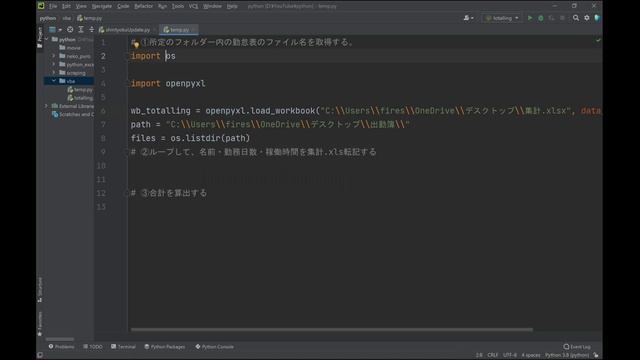
Task: Open Project view selector dropdown
Action: point(55,29)
